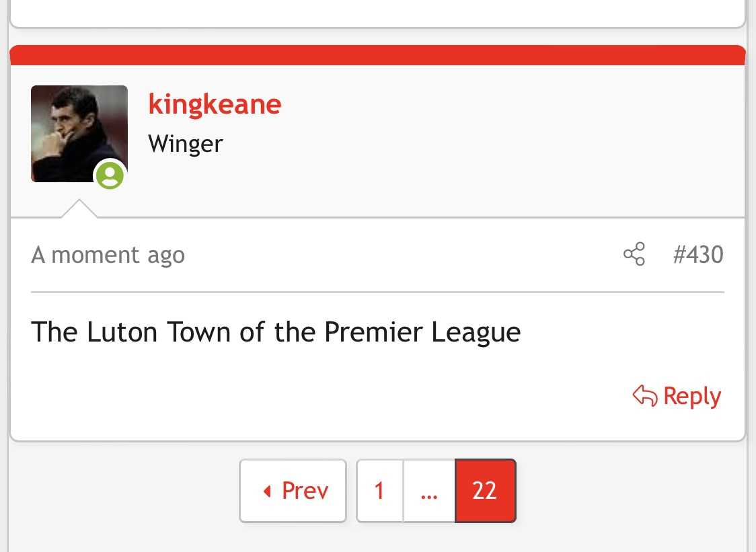Click the curved reply arrow icon
The height and width of the screenshot is (552, 756).
pyautogui.click(x=644, y=396)
